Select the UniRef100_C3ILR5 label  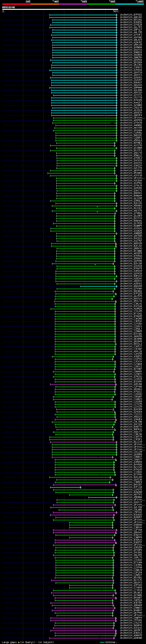pos(131,311)
